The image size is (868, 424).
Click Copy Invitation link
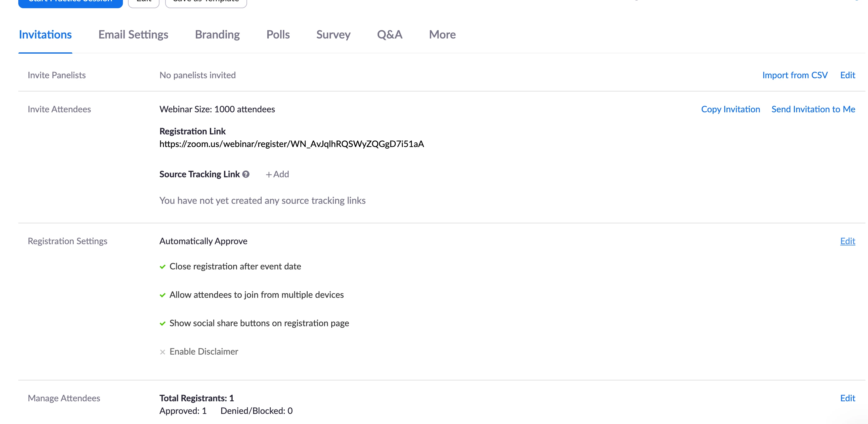point(730,109)
